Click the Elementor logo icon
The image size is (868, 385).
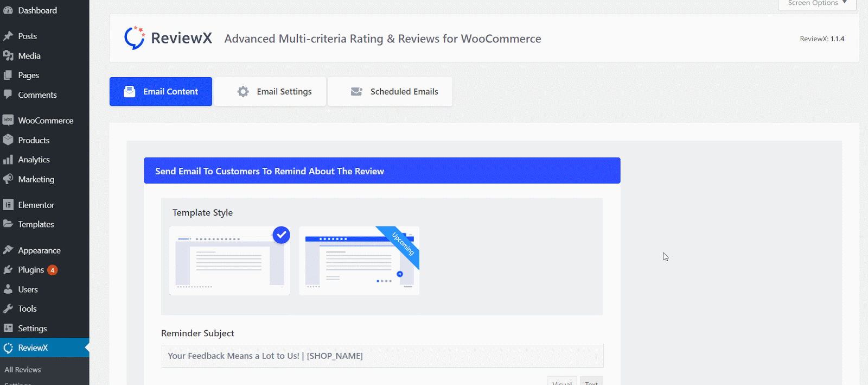pos(8,205)
